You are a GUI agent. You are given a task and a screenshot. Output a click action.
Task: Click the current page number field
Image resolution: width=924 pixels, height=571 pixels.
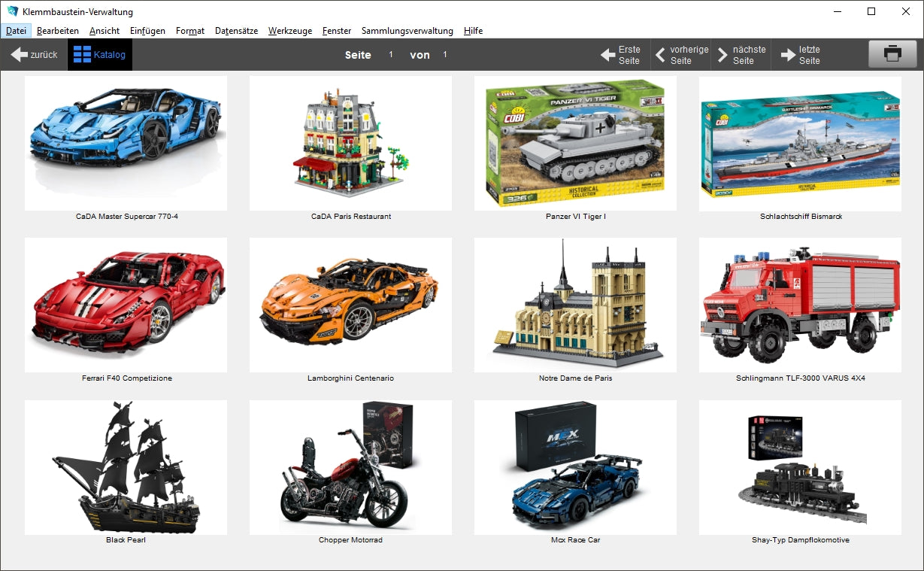(x=391, y=55)
